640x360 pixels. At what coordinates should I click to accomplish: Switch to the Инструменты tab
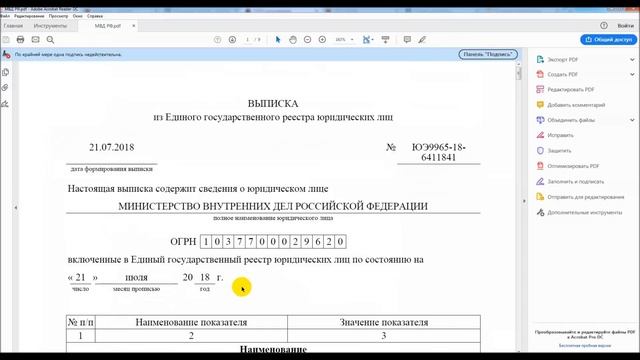[x=50, y=26]
